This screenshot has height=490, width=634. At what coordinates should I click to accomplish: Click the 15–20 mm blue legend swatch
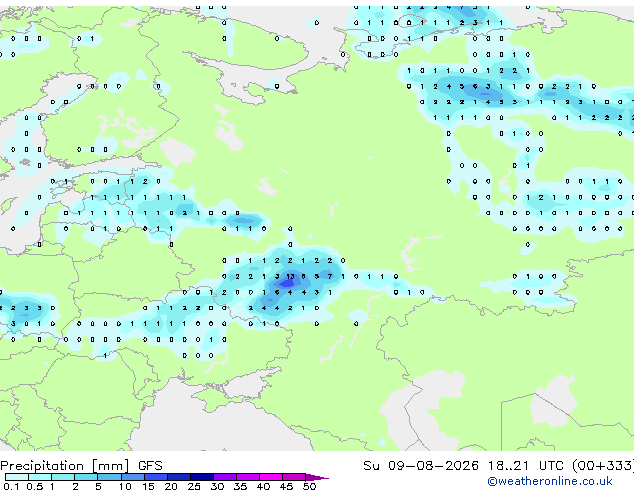click(156, 477)
